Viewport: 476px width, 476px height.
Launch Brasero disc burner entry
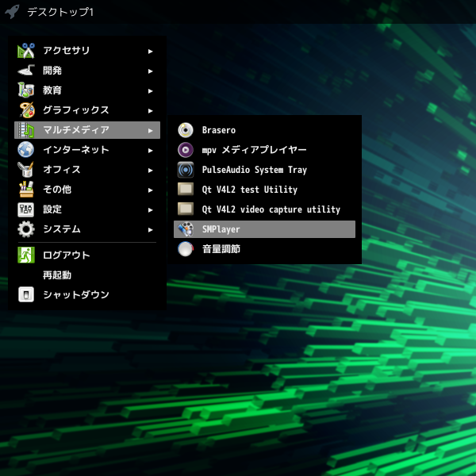point(264,130)
